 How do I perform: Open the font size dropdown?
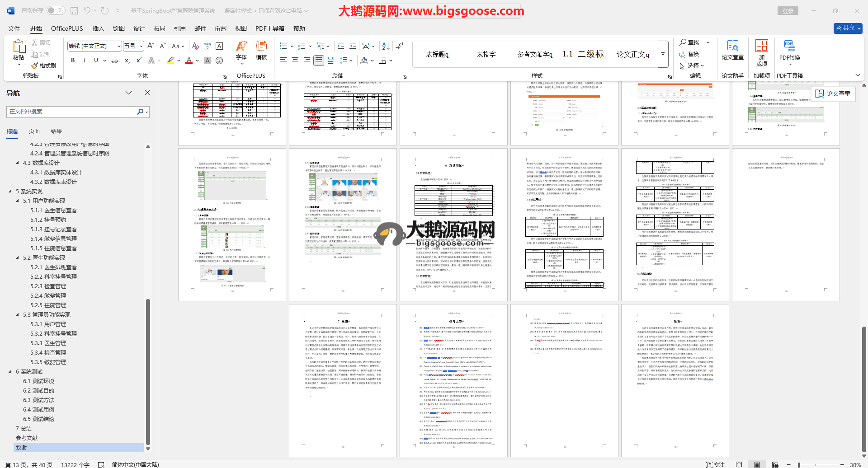[141, 46]
